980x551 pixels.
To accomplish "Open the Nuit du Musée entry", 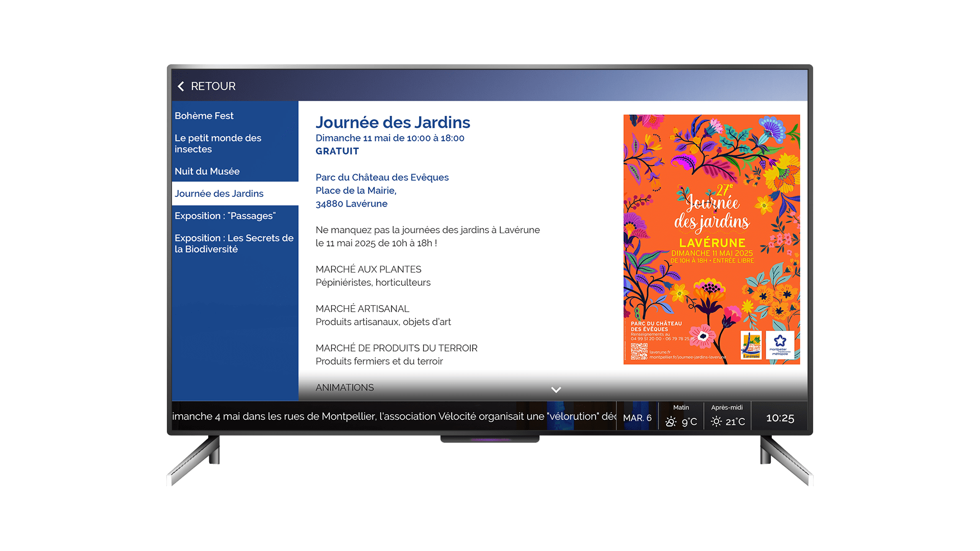I will click(235, 171).
